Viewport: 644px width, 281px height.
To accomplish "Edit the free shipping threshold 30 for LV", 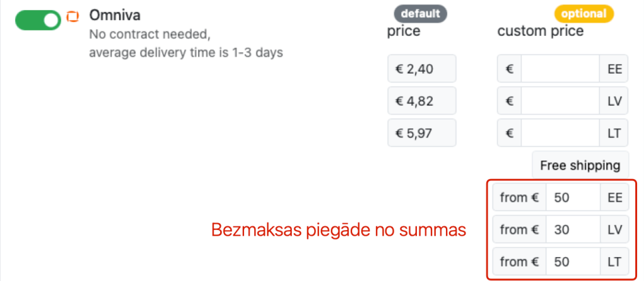I will click(x=573, y=229).
